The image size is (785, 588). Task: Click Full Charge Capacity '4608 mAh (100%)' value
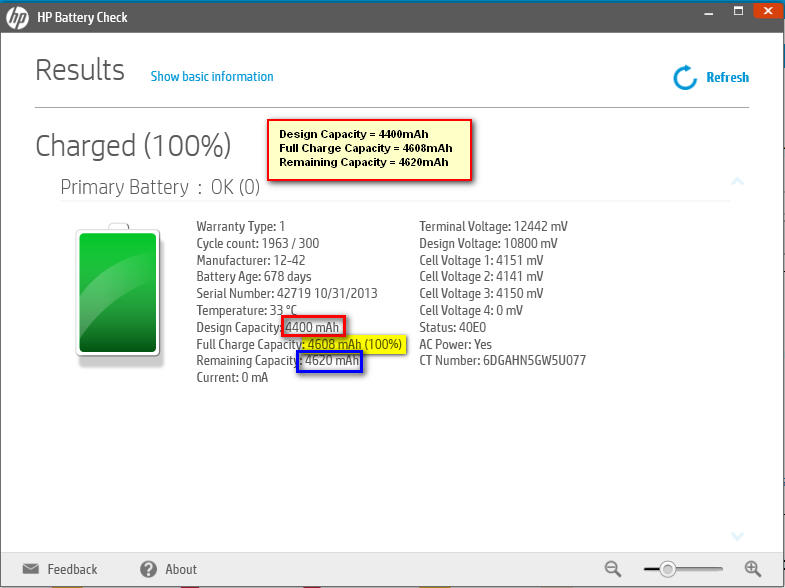click(x=354, y=344)
